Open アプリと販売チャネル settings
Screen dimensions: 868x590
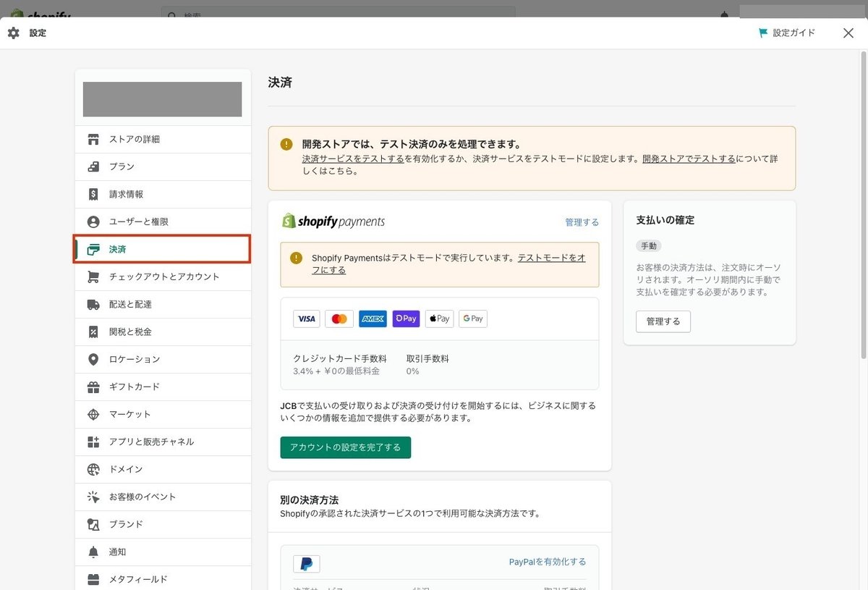click(163, 442)
